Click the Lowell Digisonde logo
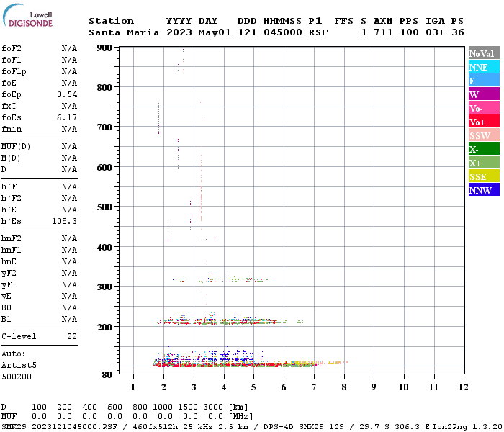504x432 pixels. [27, 15]
